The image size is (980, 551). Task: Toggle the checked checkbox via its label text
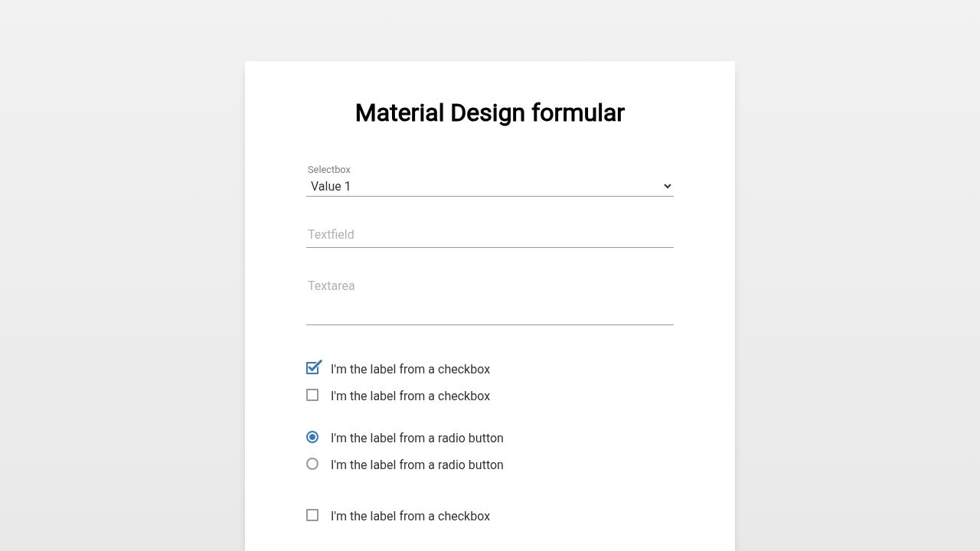tap(410, 369)
